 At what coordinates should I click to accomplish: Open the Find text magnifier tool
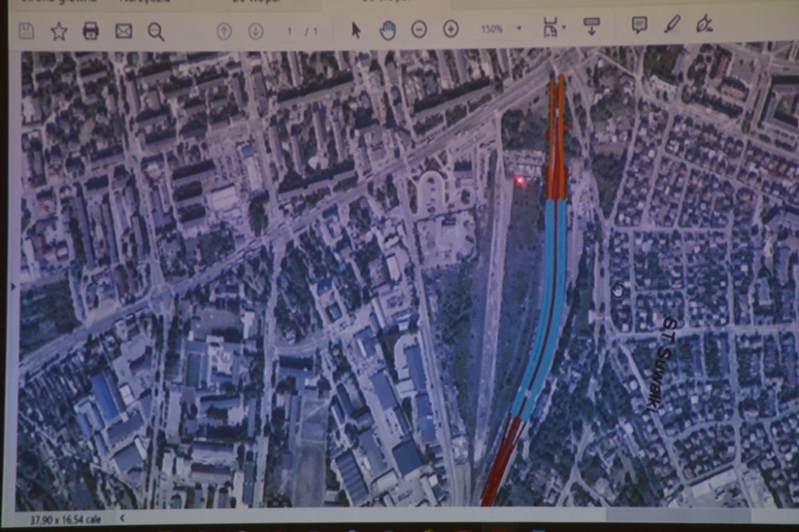156,31
